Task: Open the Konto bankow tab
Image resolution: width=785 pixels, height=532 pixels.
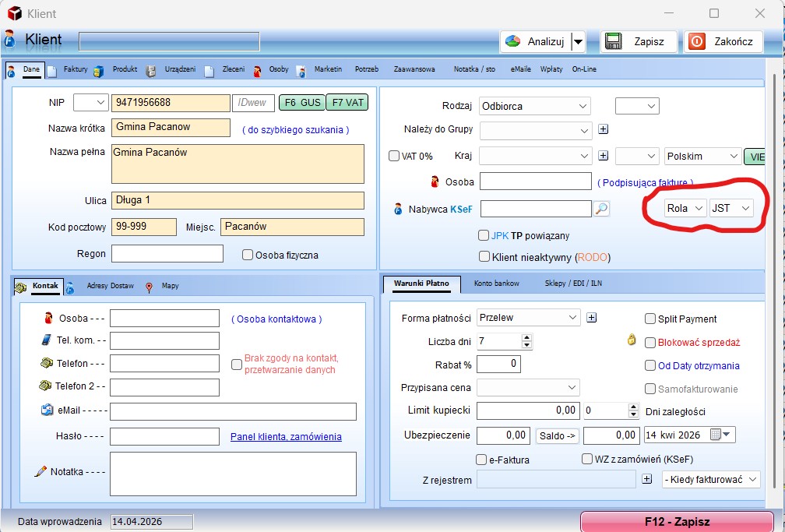Action: [496, 284]
